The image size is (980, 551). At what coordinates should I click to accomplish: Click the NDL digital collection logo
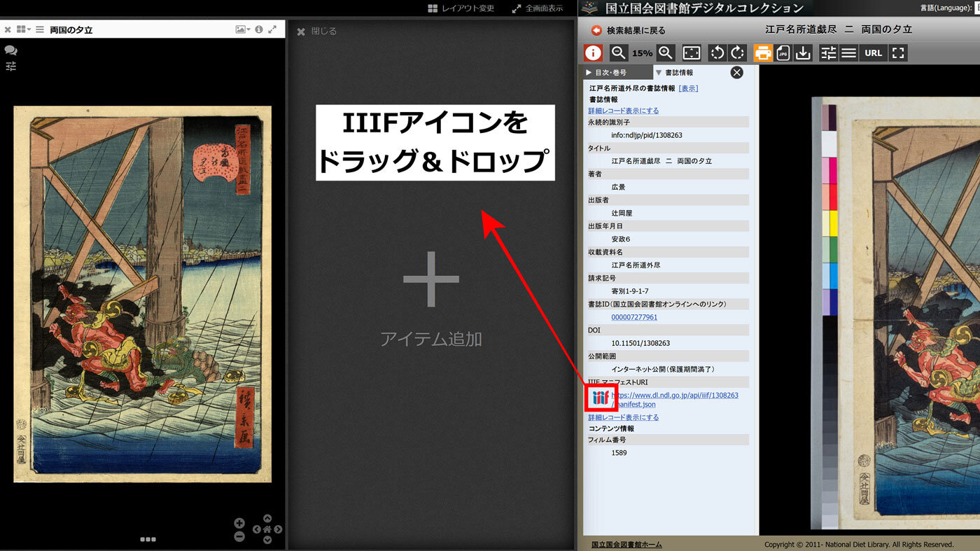tap(694, 8)
